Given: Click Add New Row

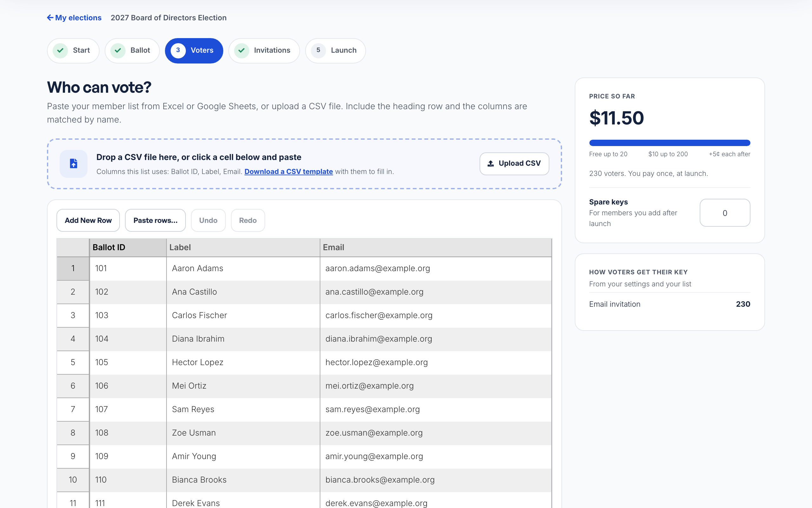Looking at the screenshot, I should pos(88,220).
